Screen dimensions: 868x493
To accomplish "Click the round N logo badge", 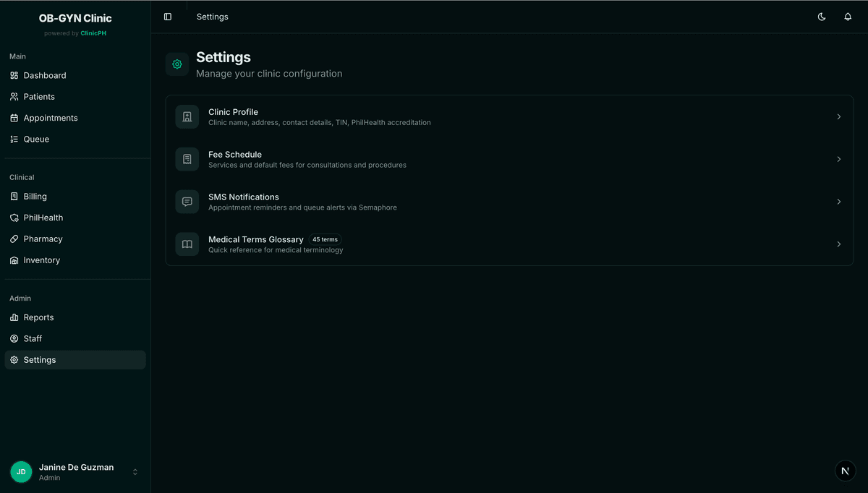I will 845,471.
